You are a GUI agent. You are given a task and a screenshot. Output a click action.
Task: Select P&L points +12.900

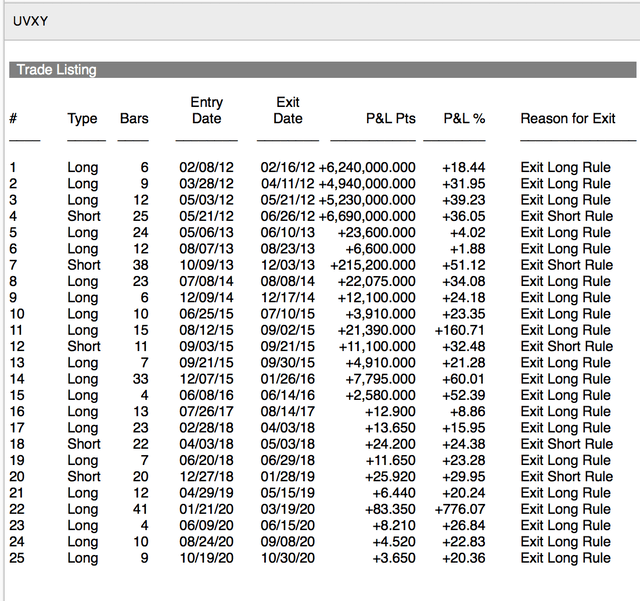(x=390, y=412)
